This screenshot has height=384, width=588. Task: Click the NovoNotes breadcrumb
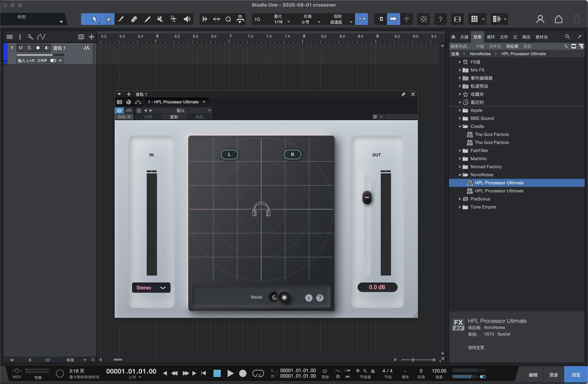pos(480,54)
